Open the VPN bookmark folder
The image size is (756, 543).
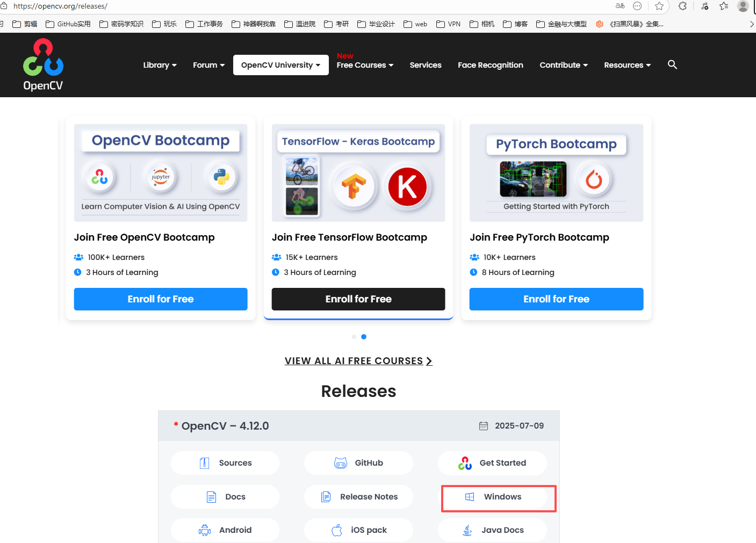tap(449, 24)
